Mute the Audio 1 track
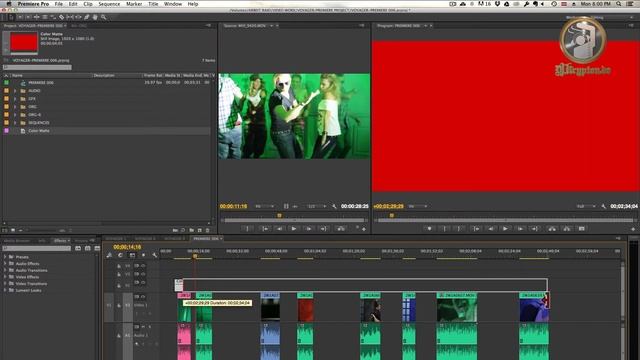 [x=143, y=327]
